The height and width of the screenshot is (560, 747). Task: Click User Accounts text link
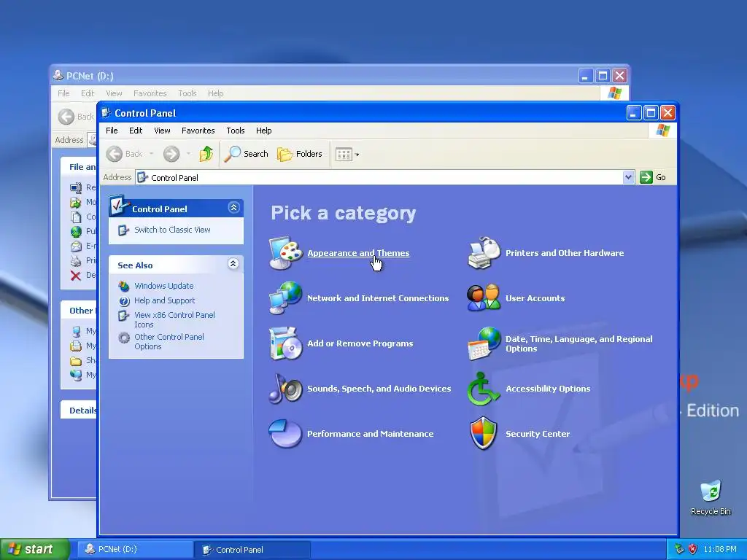(535, 298)
